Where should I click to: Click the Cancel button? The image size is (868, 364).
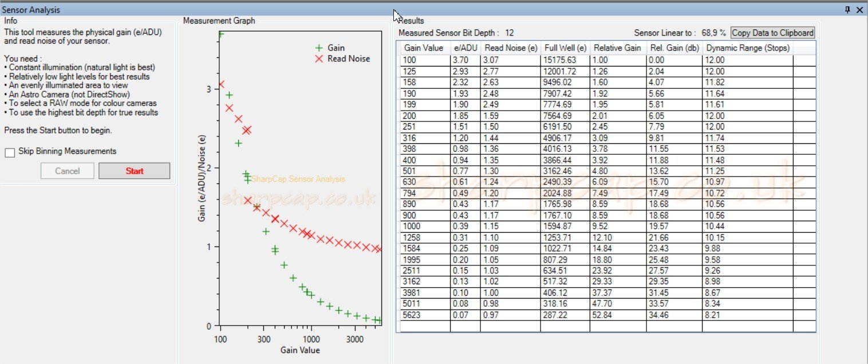click(68, 171)
